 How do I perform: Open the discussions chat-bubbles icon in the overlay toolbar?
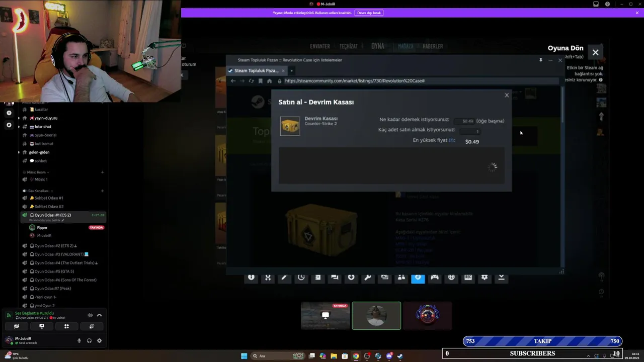click(x=335, y=278)
